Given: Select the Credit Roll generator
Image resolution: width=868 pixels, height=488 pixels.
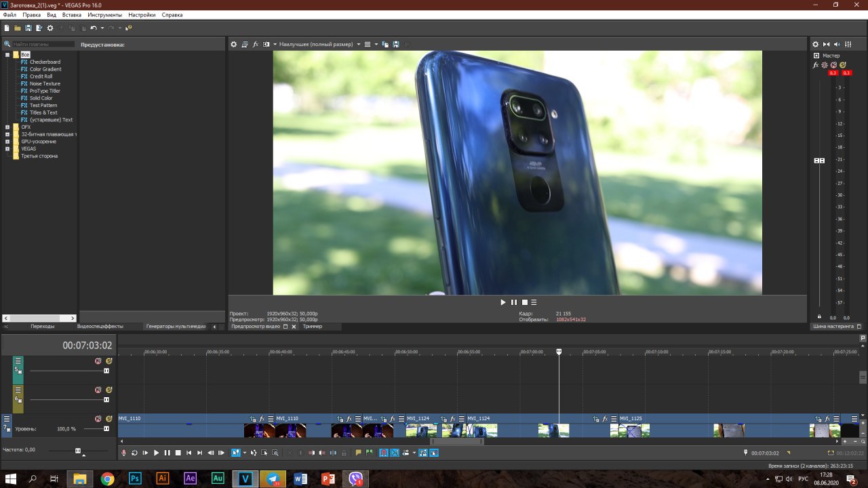Looking at the screenshot, I should tap(41, 77).
